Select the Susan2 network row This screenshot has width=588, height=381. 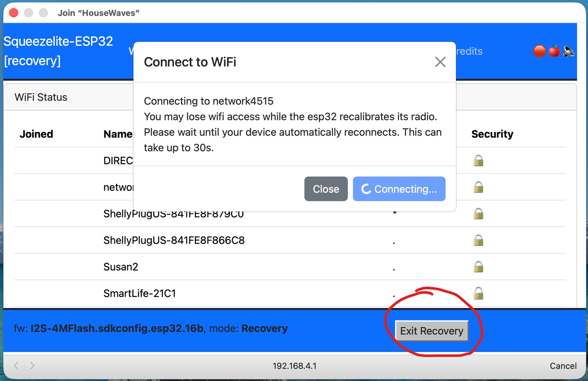coord(290,266)
